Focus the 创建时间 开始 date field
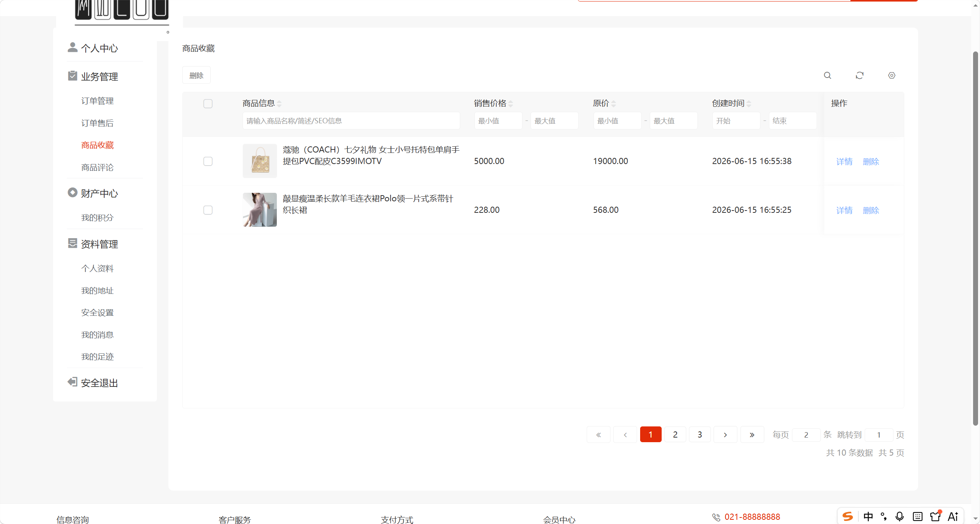The image size is (980, 524). click(736, 121)
